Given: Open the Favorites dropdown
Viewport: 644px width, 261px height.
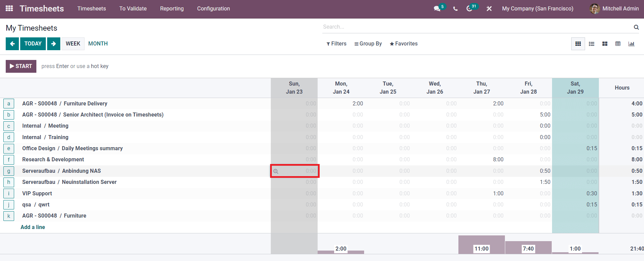Looking at the screenshot, I should click(404, 44).
